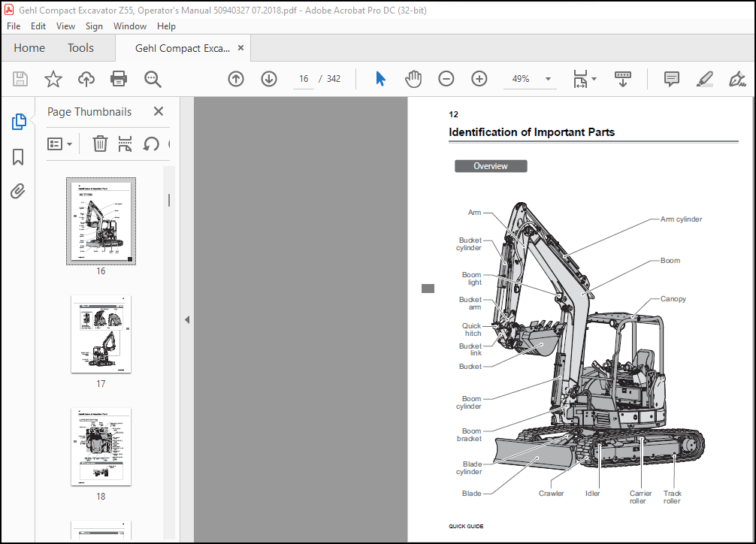
Task: Click the 'Boom bracket' label in the diagram
Action: tap(470, 434)
